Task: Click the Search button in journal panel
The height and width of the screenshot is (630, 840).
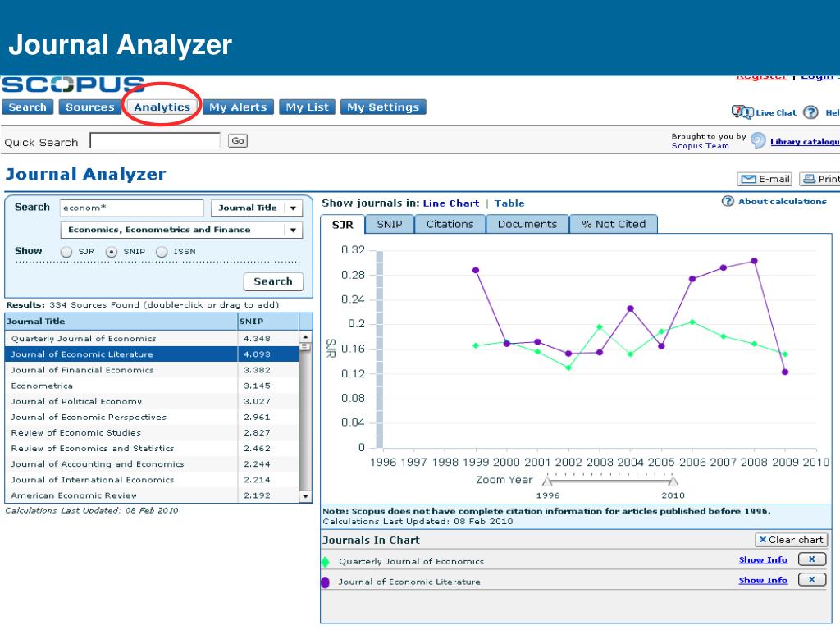Action: click(x=273, y=281)
